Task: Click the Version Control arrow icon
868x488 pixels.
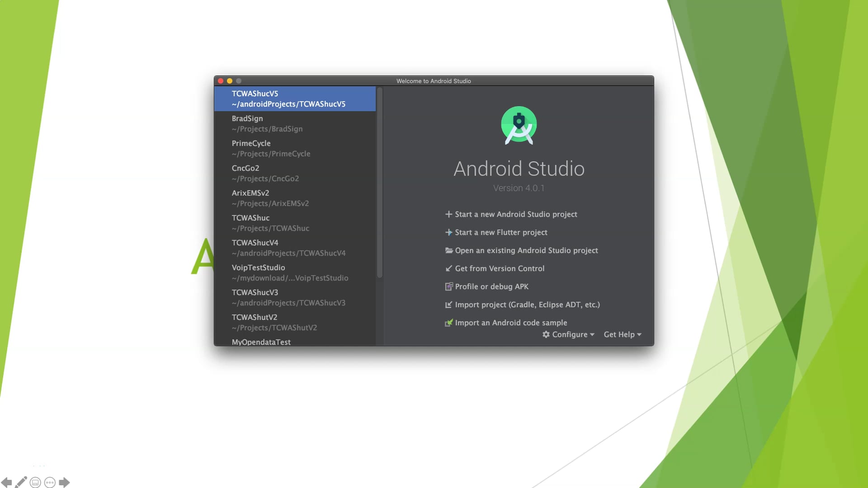Action: 448,268
